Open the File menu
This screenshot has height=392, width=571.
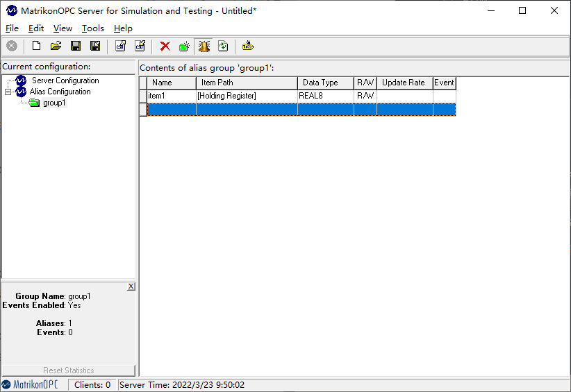12,28
